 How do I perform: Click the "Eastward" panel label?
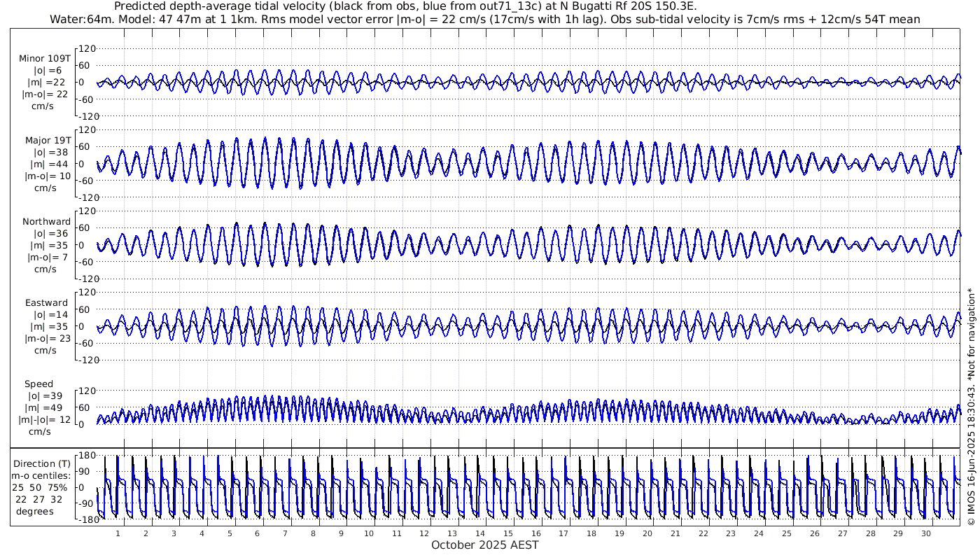[x=48, y=303]
